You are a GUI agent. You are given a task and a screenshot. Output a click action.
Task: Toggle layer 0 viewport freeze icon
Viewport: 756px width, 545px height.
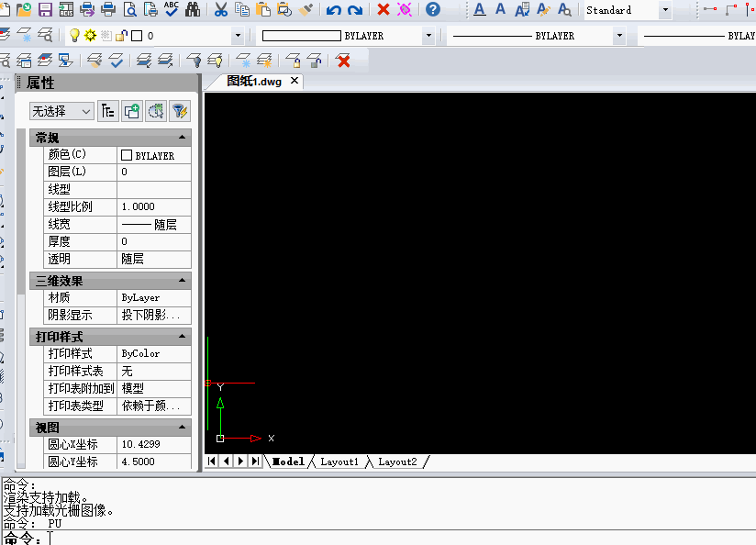106,35
